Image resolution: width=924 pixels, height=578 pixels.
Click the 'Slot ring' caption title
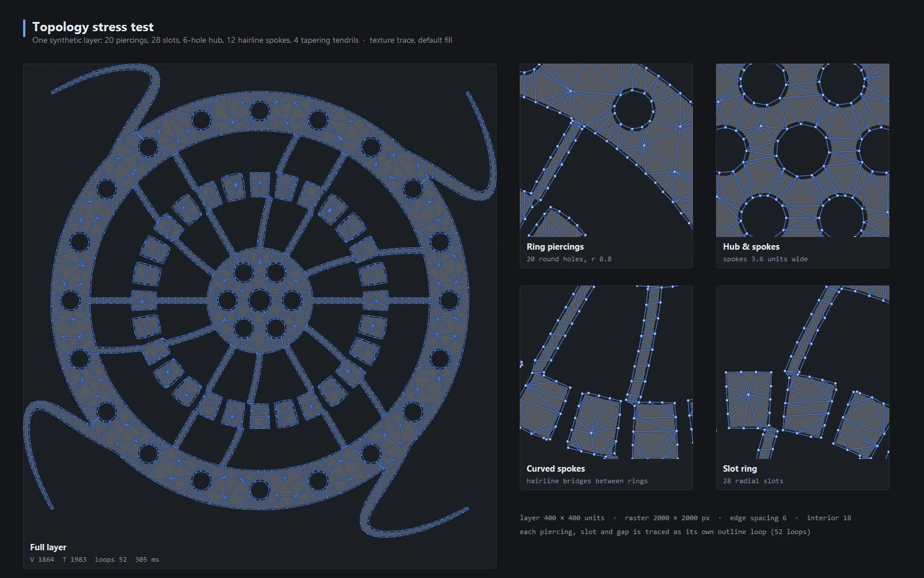tap(740, 469)
